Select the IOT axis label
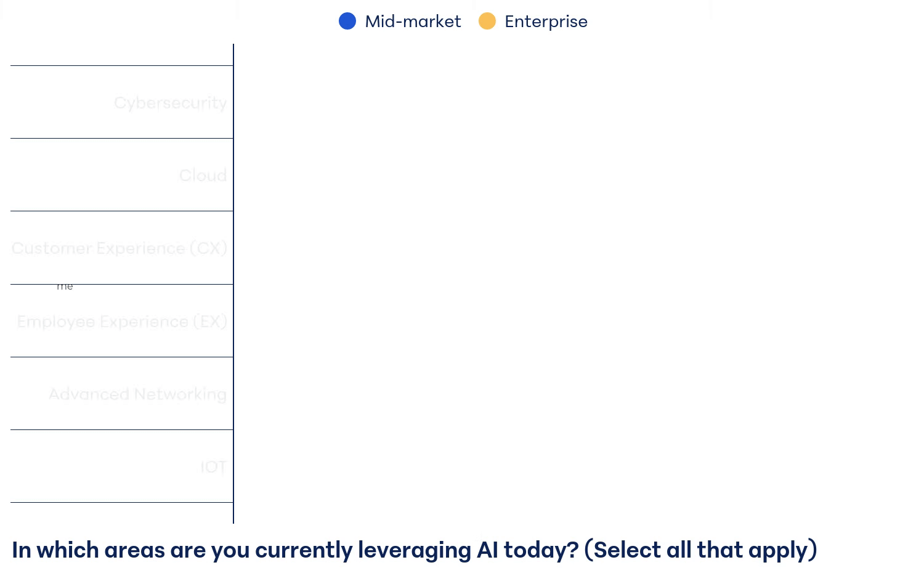The image size is (924, 573). pos(213,467)
